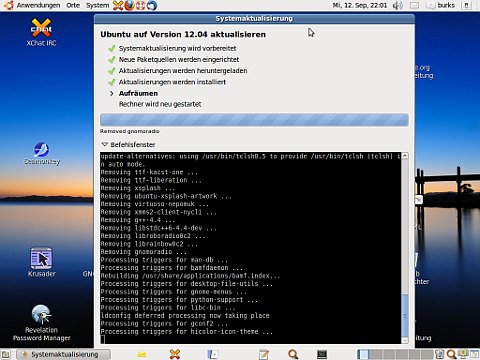The height and width of the screenshot is (360, 480).
Task: Open the Anwendungen menu
Action: tap(38, 5)
